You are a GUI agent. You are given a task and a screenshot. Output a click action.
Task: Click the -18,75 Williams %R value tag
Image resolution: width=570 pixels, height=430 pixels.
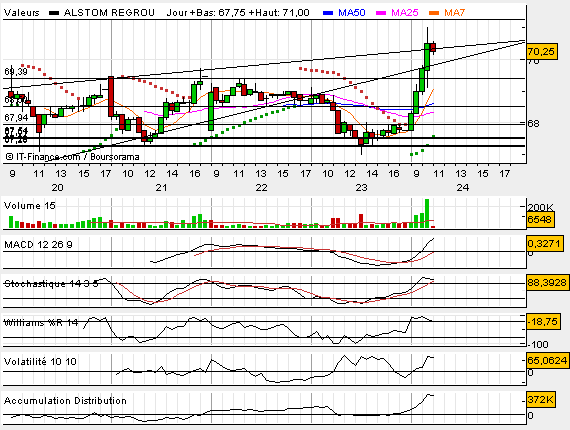point(543,322)
